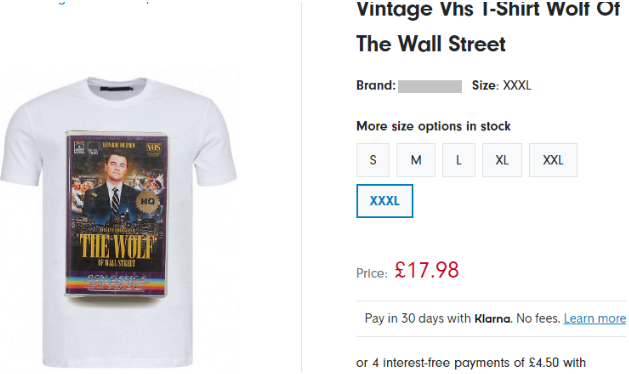This screenshot has width=629, height=374.
Task: Click the white t-shirt product image
Action: [118, 222]
